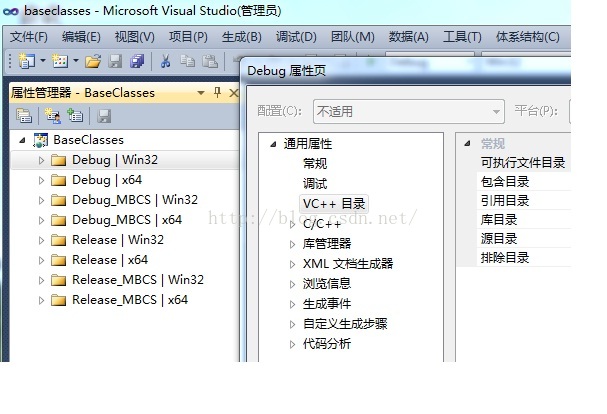607x414 pixels.
Task: Toggle the auto-hide pin of Property Manager
Action: (x=217, y=93)
